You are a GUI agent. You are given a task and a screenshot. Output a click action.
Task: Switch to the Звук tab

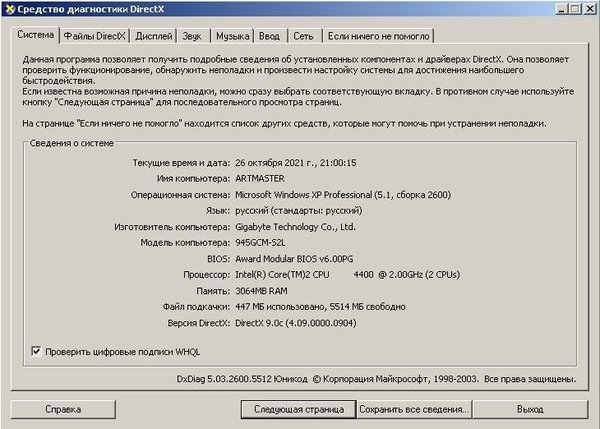tap(192, 36)
